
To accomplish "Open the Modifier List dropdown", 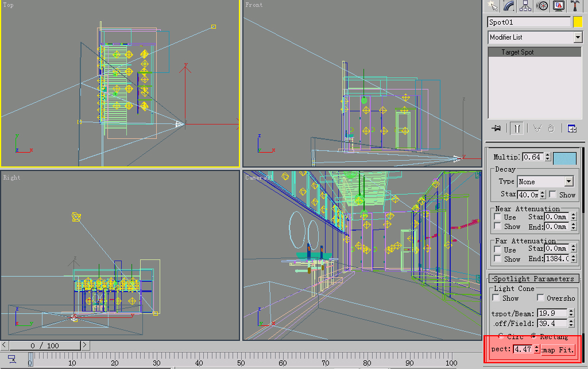I will coord(578,37).
